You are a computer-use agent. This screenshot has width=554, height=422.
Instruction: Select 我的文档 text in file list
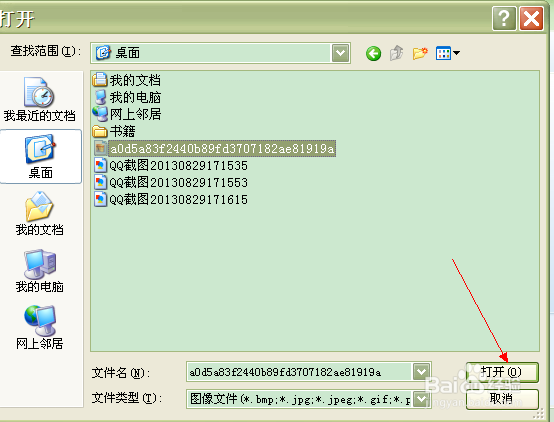(x=135, y=80)
